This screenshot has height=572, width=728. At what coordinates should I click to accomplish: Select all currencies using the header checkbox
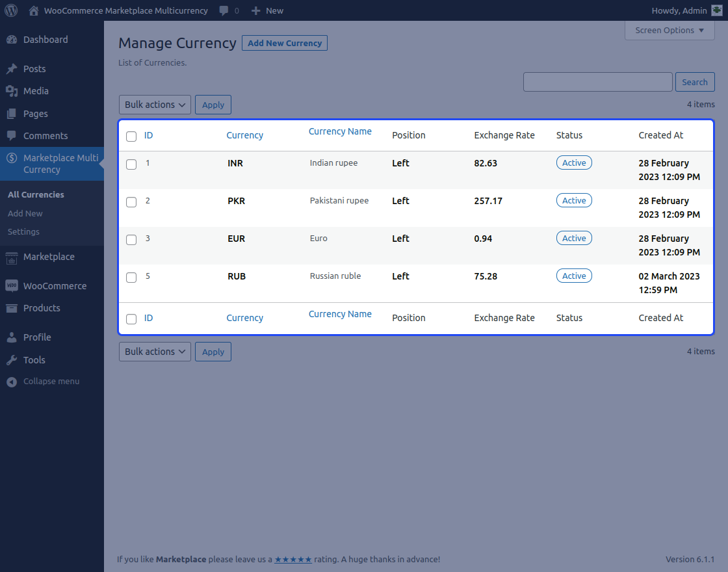point(131,135)
